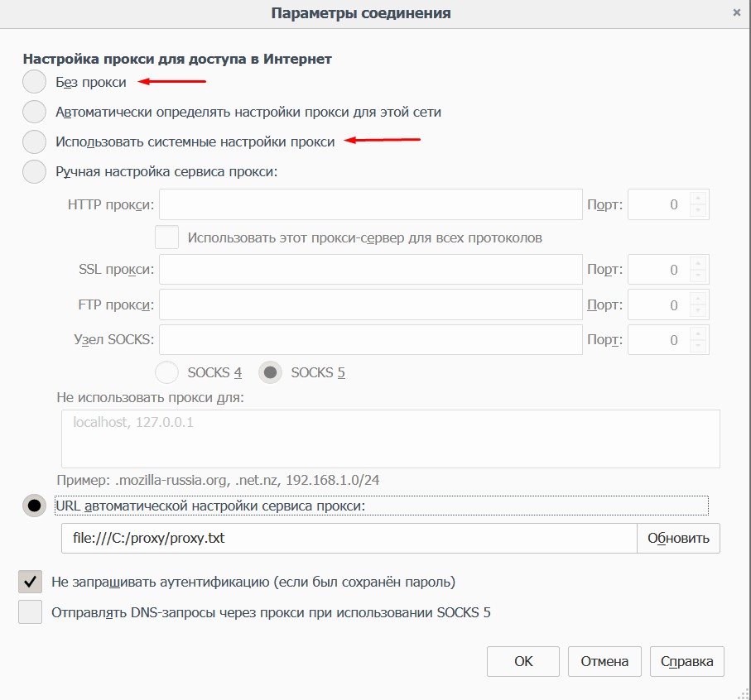The height and width of the screenshot is (700, 751).
Task: Decrease the SOCKS port with down arrow
Action: point(698,346)
